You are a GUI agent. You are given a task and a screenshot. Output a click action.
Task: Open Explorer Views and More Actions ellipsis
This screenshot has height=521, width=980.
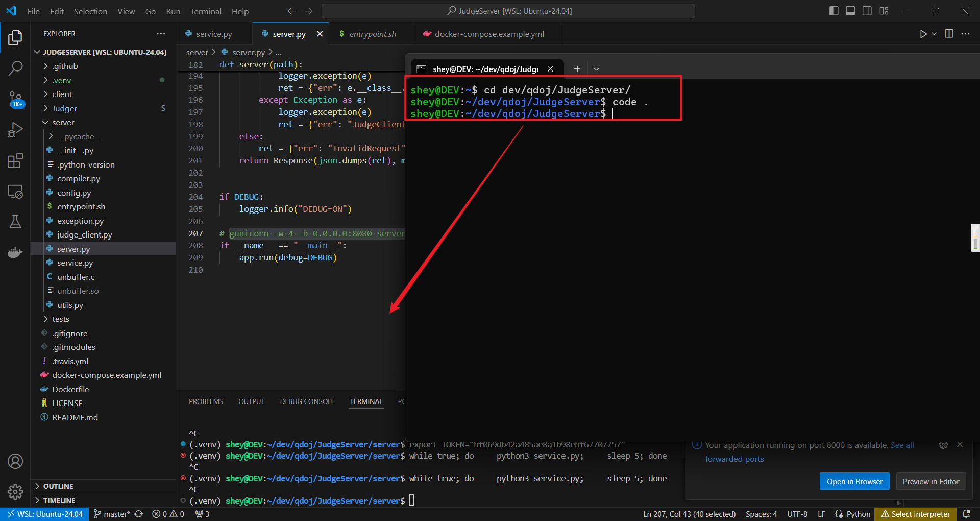[161, 34]
